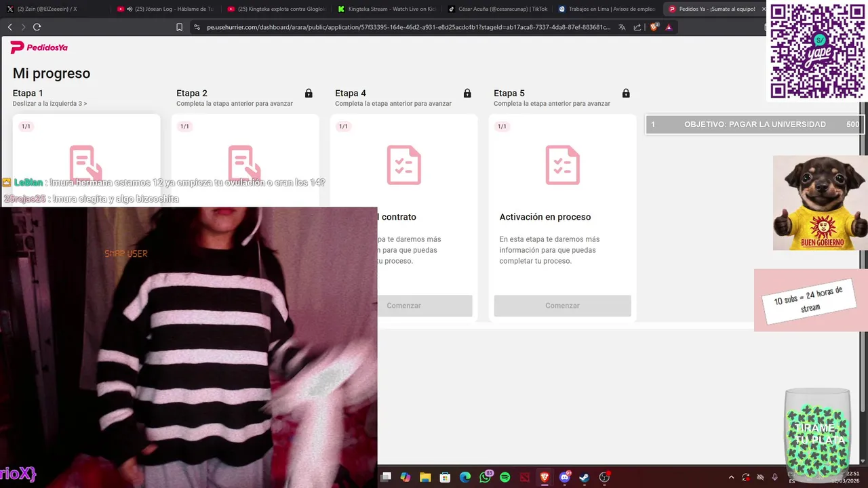Image resolution: width=868 pixels, height=488 pixels.
Task: Bookmark this page using the bookmark icon
Action: click(x=179, y=27)
